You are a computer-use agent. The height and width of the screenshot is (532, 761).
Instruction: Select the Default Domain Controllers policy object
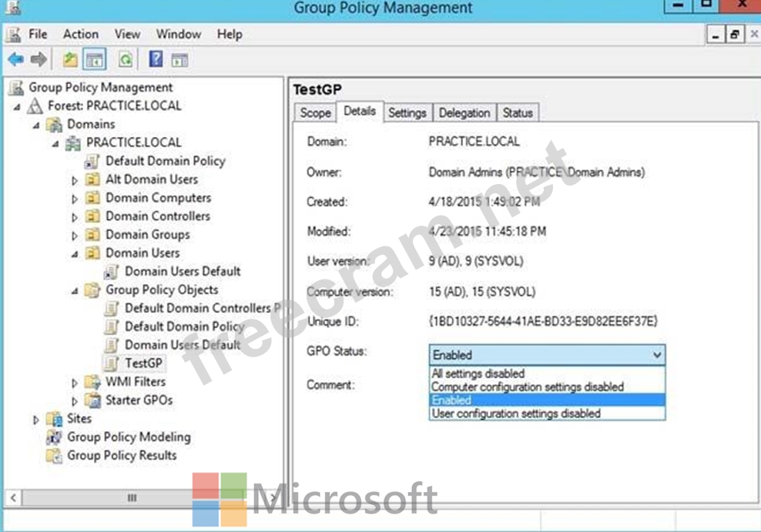click(203, 309)
